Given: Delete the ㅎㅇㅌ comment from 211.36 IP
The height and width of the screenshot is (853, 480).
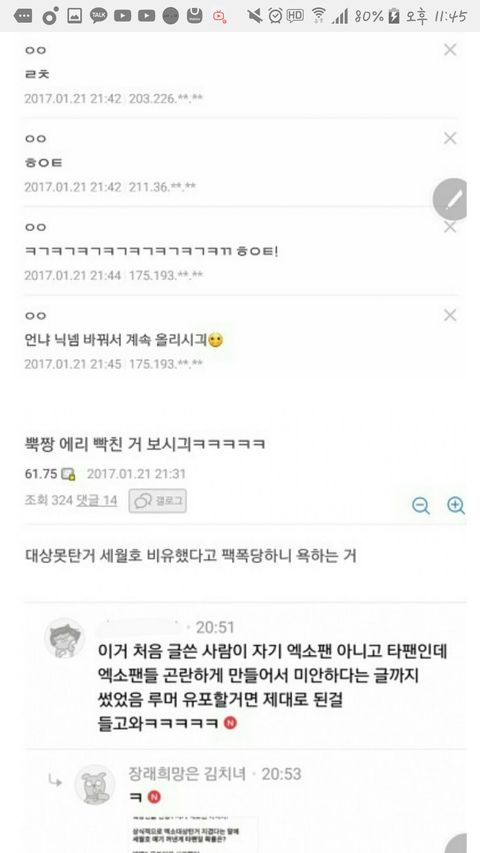Looking at the screenshot, I should [x=450, y=139].
